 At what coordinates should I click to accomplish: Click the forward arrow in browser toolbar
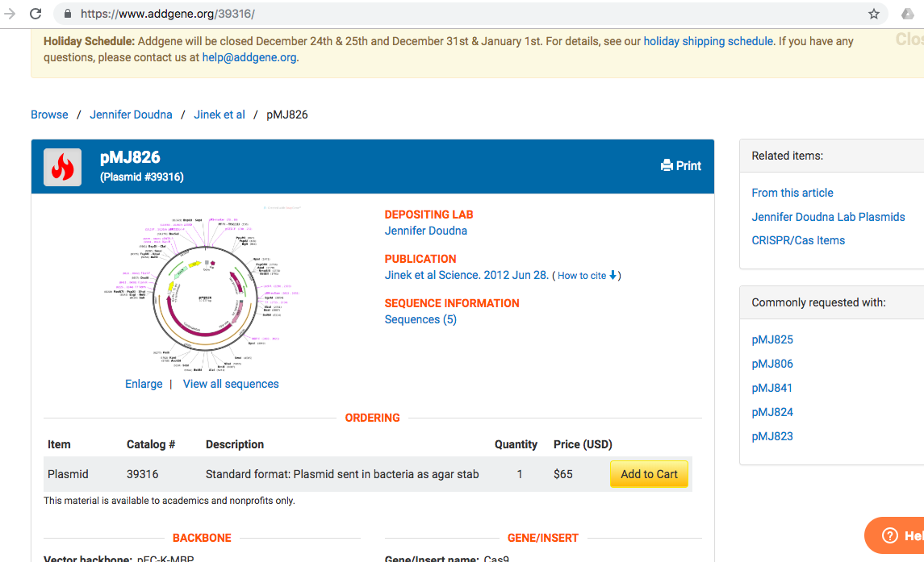click(x=9, y=14)
